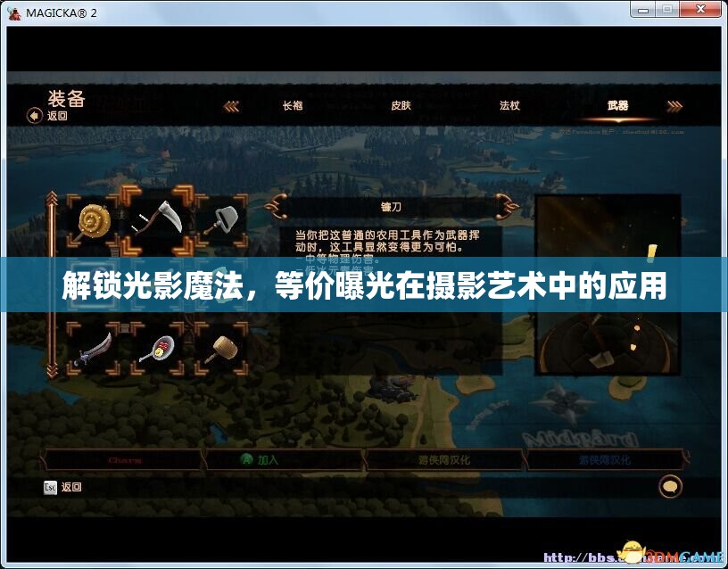Close the MAGICKA 2 window

click(x=700, y=10)
